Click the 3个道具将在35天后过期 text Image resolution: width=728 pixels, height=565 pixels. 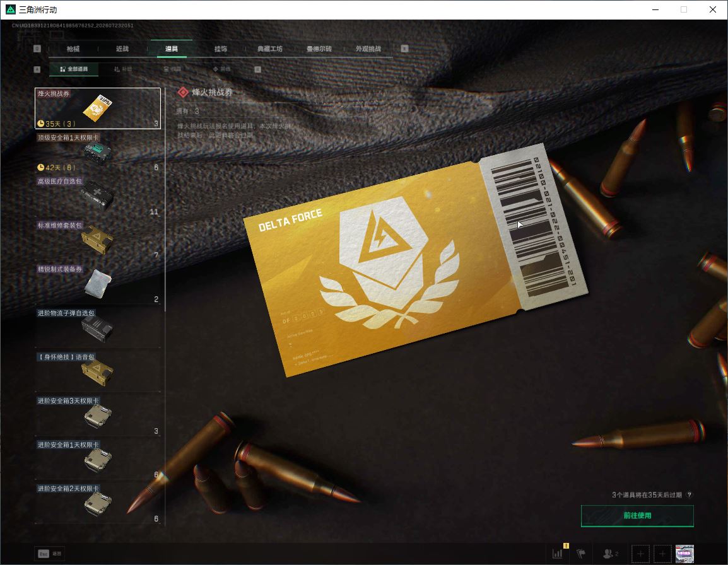647,495
